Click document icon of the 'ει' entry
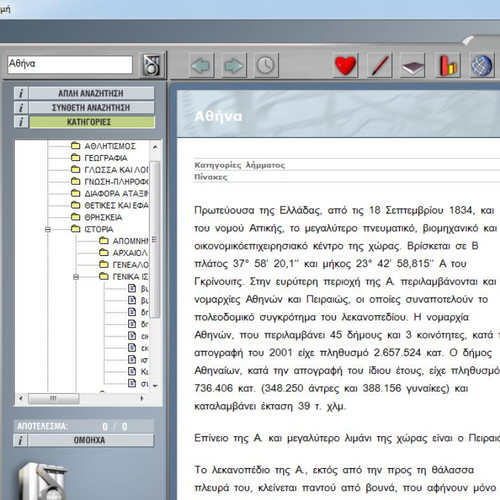Viewport: 500px width, 500px height. tap(132, 336)
